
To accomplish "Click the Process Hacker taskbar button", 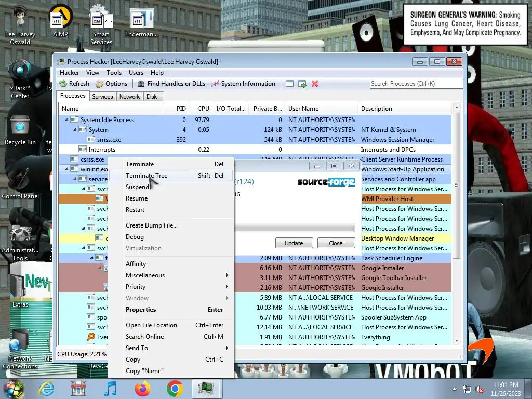I will (x=207, y=389).
